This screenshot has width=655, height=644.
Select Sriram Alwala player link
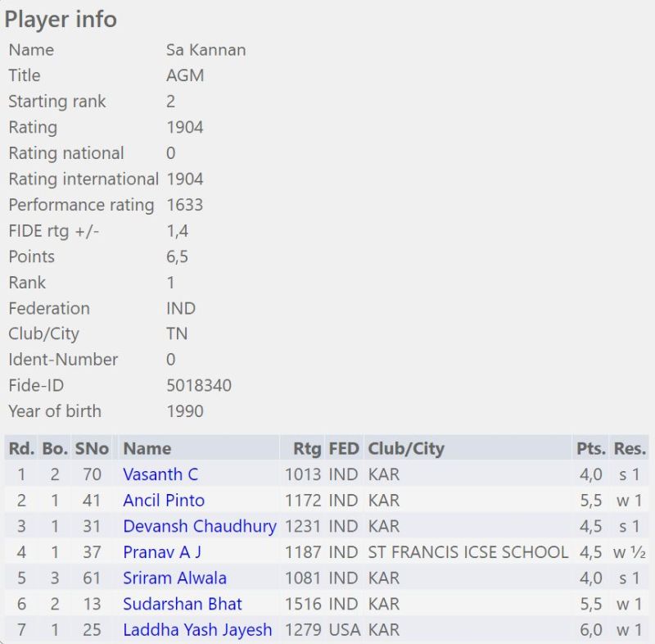tap(174, 578)
